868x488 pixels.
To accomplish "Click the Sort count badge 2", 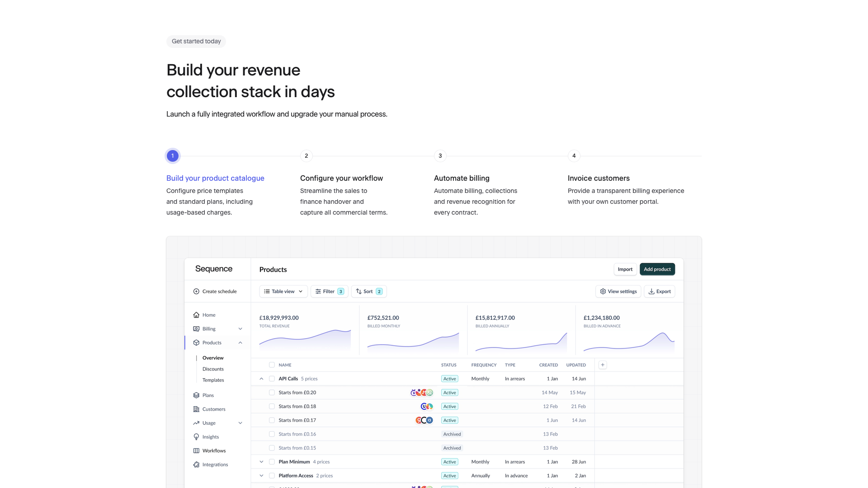I will [x=379, y=291].
